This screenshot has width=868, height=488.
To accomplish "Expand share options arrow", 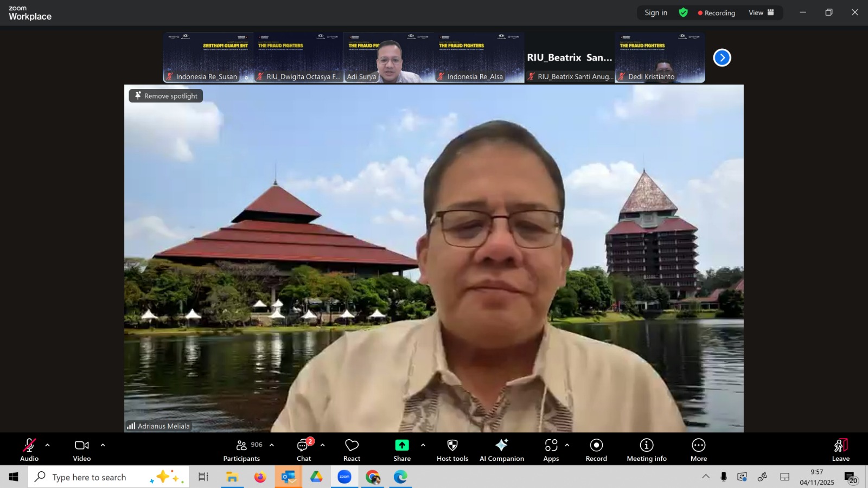I will pos(423,445).
